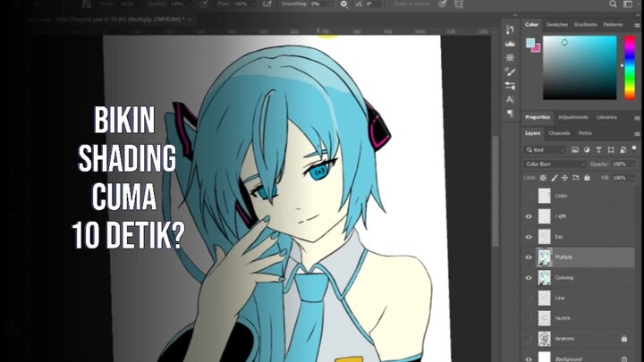
Task: Pick a color in the saturation field
Action: [580, 67]
